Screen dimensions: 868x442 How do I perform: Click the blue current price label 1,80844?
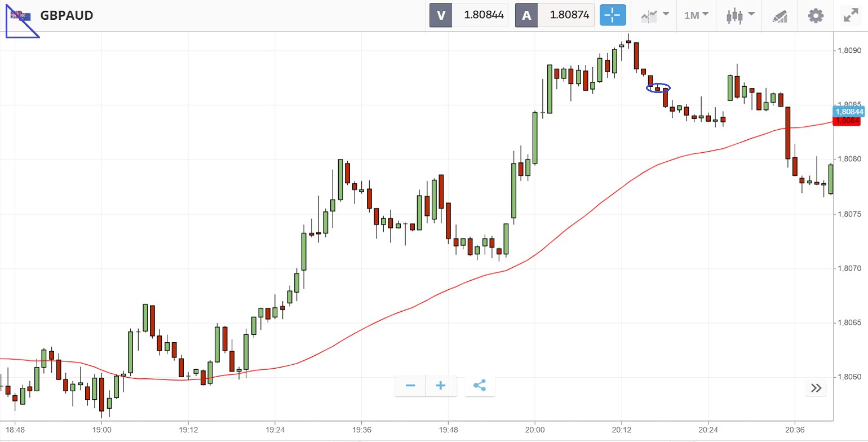point(849,112)
